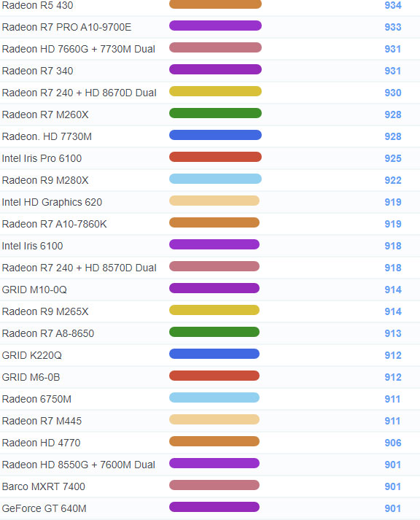Click score 906 for Radeon HD 4770

tap(393, 443)
